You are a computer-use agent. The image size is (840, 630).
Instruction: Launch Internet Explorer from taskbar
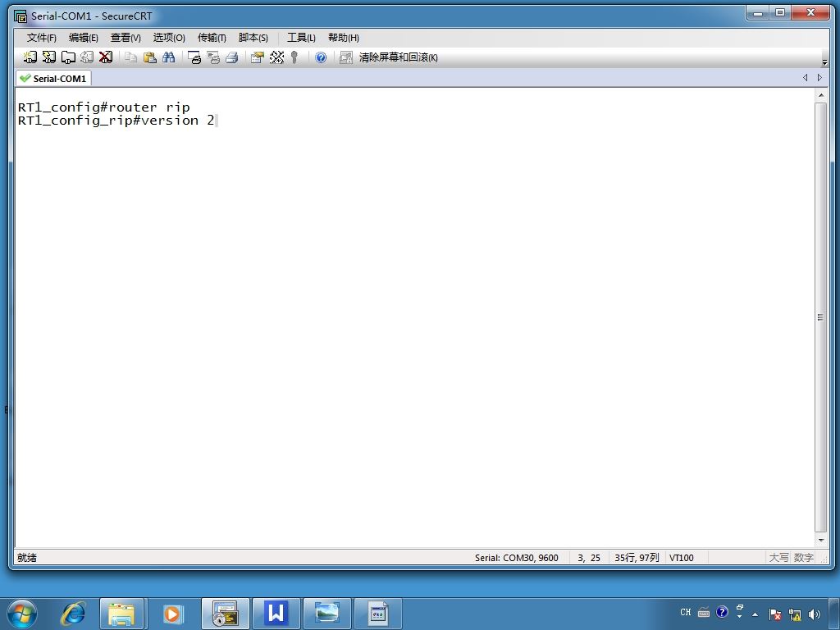pyautogui.click(x=73, y=614)
